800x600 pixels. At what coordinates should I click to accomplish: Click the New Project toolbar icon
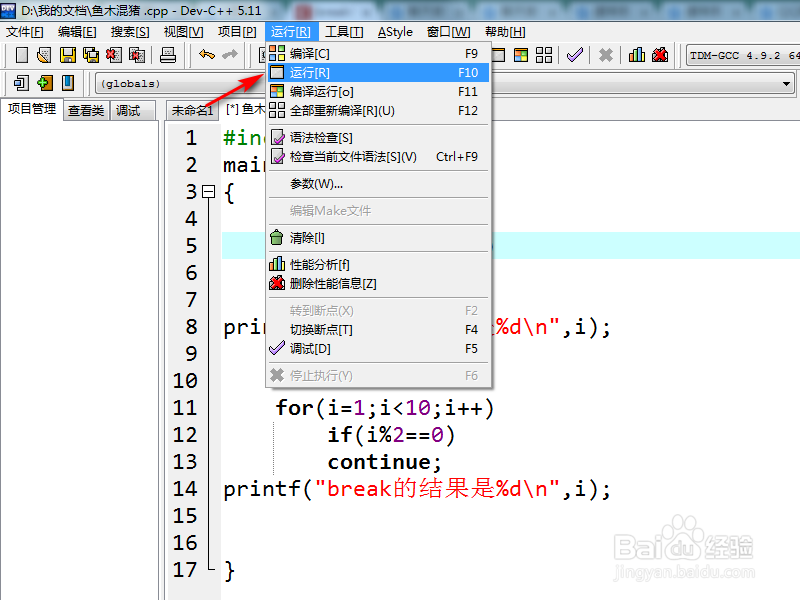click(x=21, y=83)
